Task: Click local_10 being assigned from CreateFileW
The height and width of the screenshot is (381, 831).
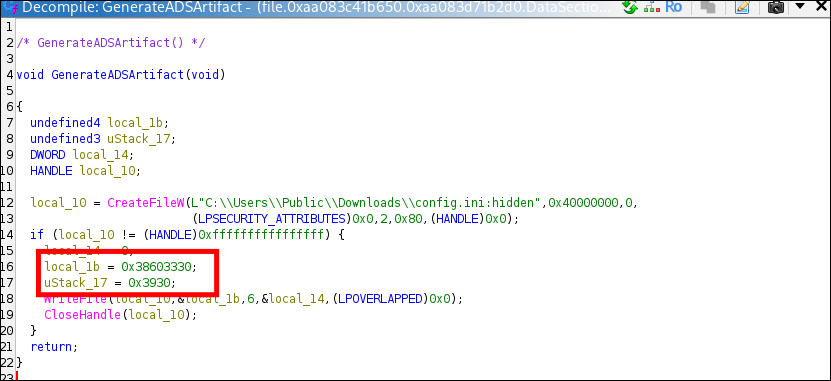Action: tap(58, 203)
